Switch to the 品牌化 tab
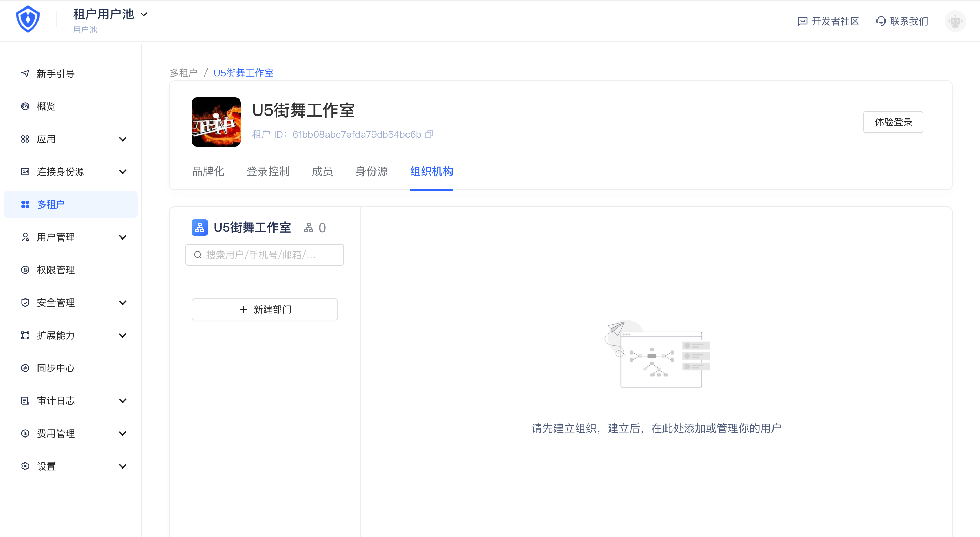 point(208,171)
